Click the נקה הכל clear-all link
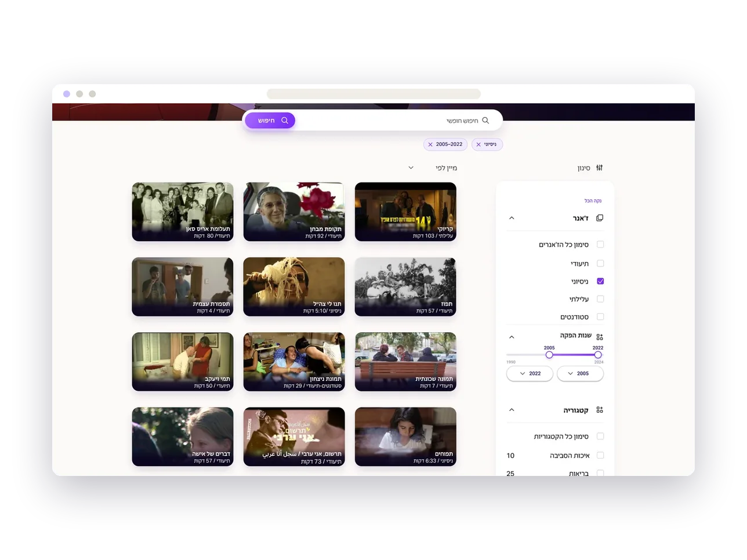 coord(593,201)
